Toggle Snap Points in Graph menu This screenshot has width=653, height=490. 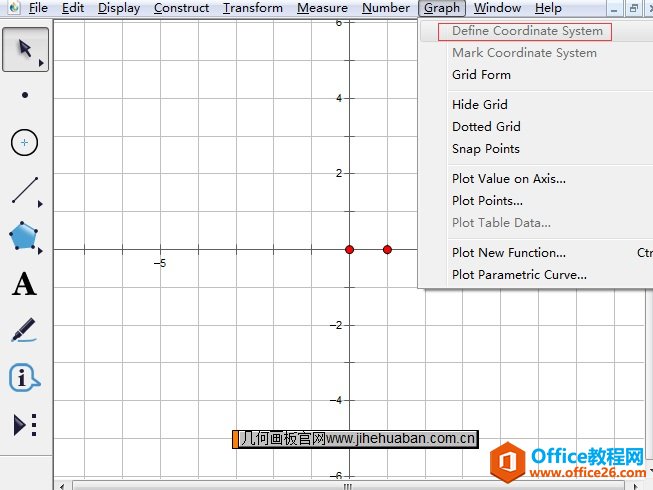486,149
